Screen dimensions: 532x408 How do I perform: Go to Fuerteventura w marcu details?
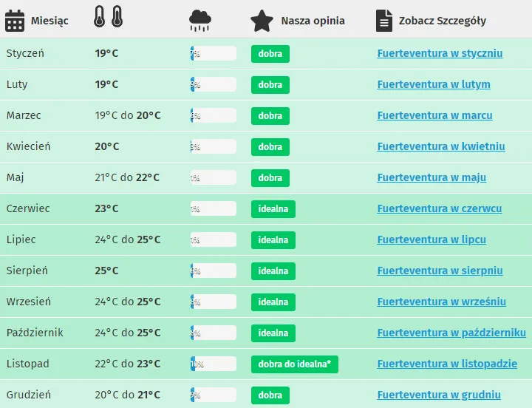click(x=434, y=115)
